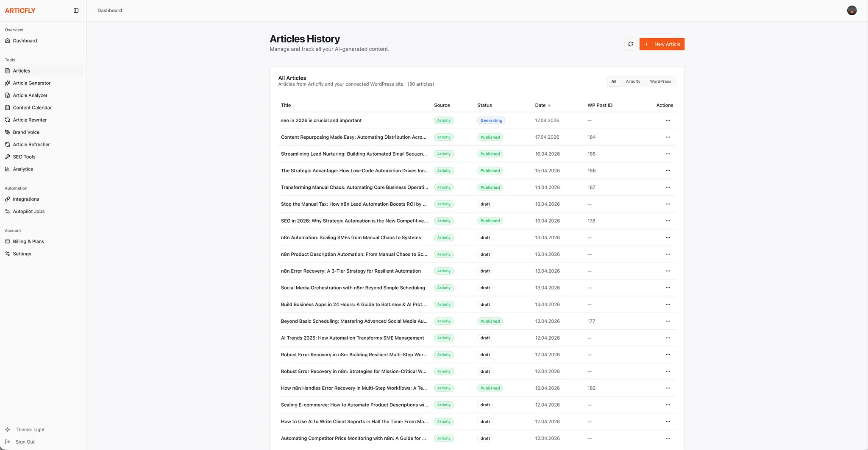Viewport: 868px width, 450px height.
Task: Click the Article Refresher icon
Action: 8,145
